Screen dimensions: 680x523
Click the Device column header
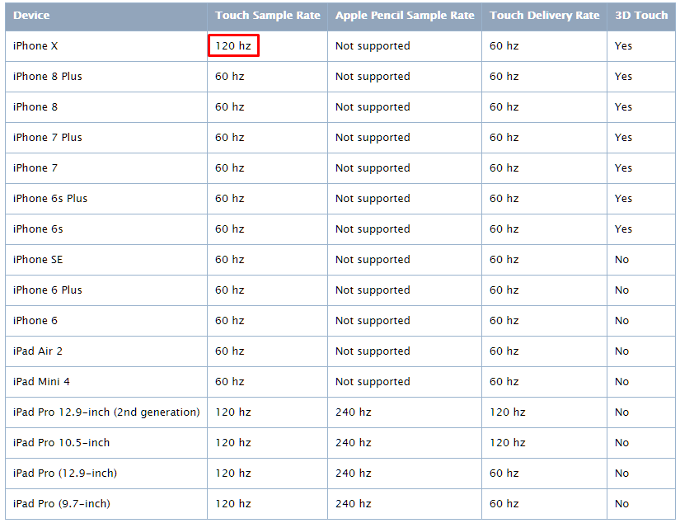(x=31, y=16)
